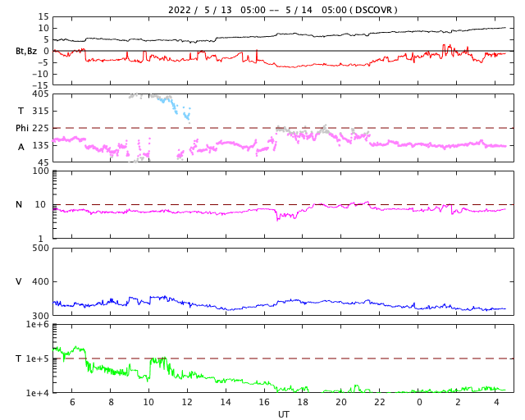Image resolution: width=525 pixels, height=420 pixels.
Task: Click the '1e+5' tick on the temperature axis
Action: tap(38, 358)
